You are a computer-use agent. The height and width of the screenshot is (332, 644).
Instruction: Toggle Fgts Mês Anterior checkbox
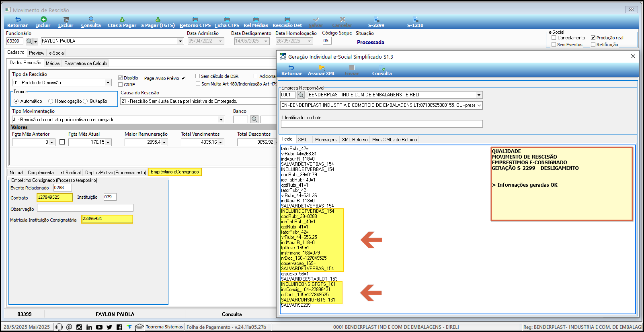click(x=62, y=142)
